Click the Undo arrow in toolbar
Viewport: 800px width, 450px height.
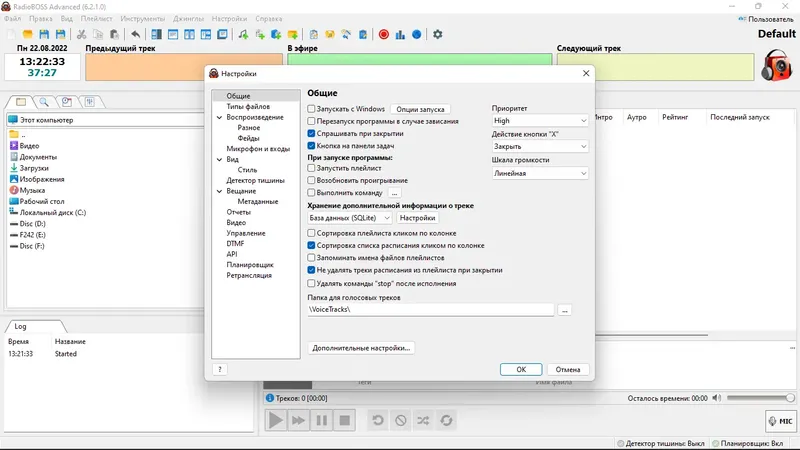(x=135, y=34)
